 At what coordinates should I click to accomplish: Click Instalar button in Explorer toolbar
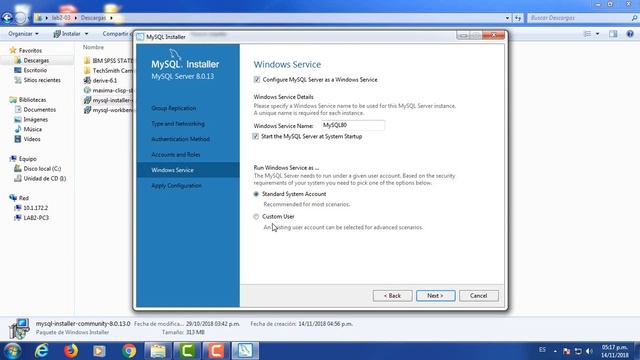point(67,34)
